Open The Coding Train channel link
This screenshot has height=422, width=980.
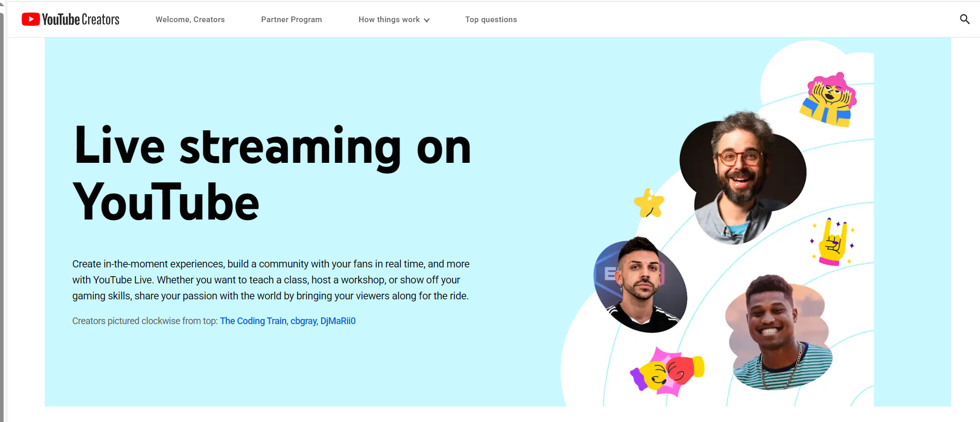pyautogui.click(x=253, y=321)
